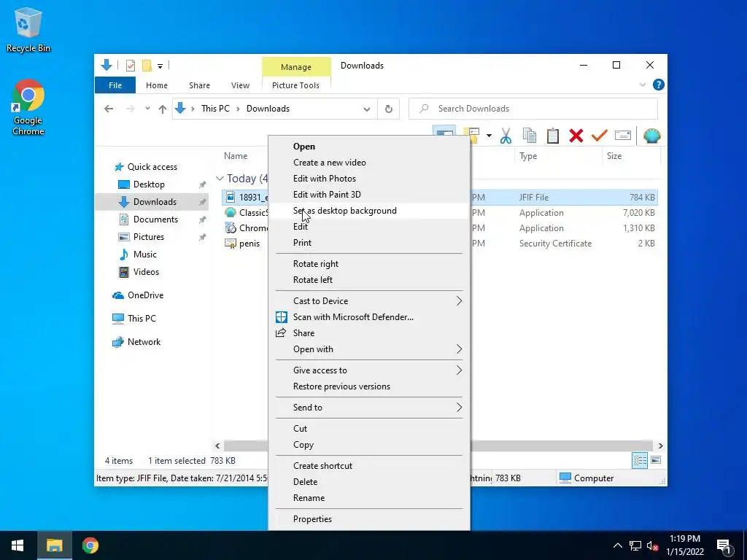Viewport: 747px width, 560px height.
Task: Open Customize Quick Access Toolbar dropdown
Action: point(160,66)
